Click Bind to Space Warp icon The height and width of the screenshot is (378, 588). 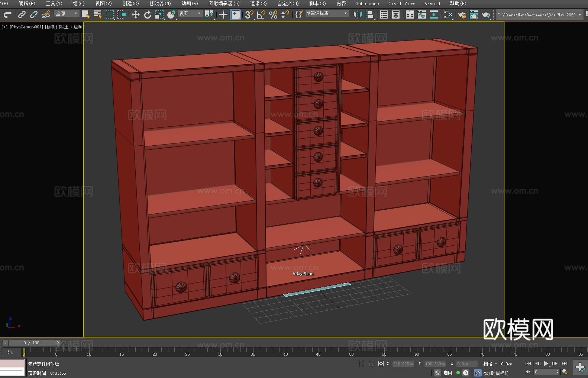coord(46,14)
